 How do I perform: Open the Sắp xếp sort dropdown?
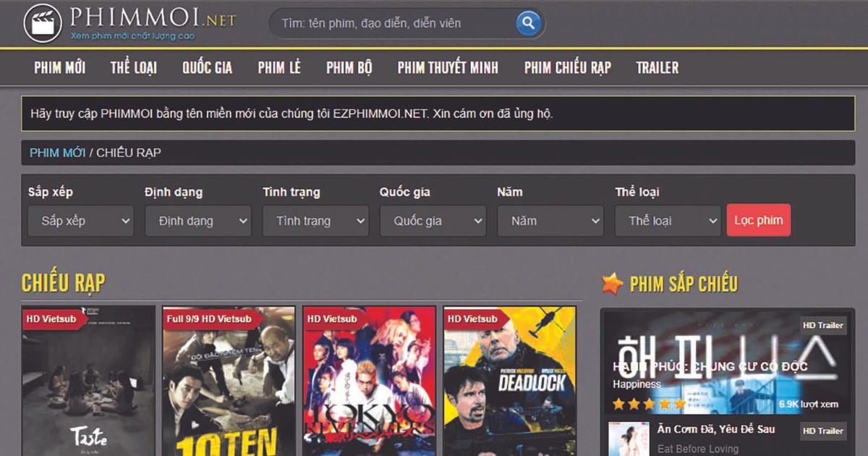[x=81, y=221]
